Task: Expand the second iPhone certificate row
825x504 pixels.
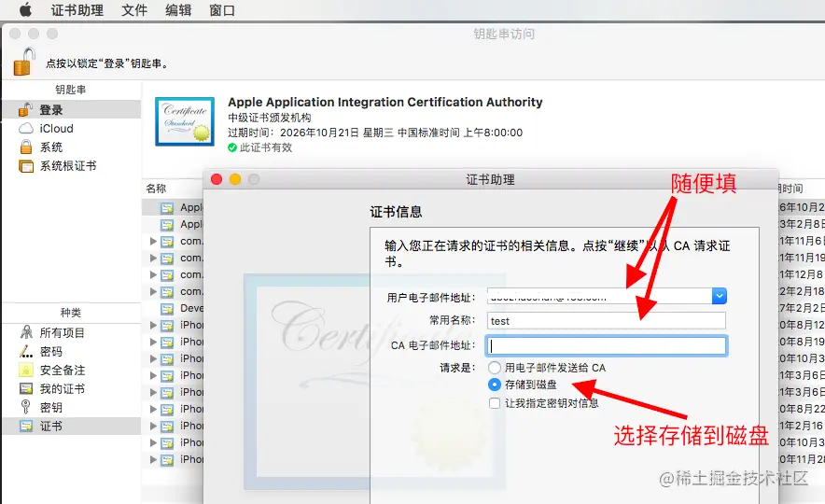Action: pos(153,342)
